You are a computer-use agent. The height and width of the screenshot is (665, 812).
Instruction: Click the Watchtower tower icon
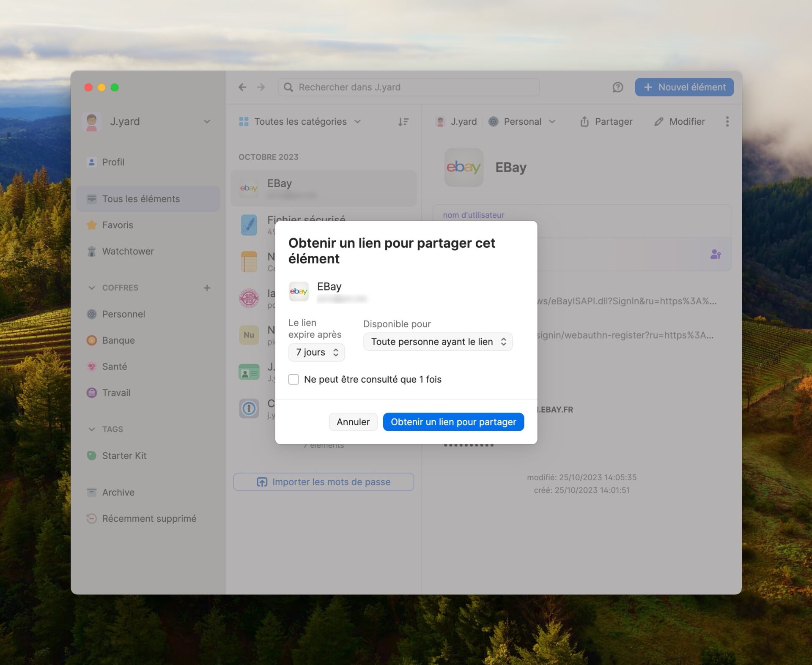pos(92,251)
